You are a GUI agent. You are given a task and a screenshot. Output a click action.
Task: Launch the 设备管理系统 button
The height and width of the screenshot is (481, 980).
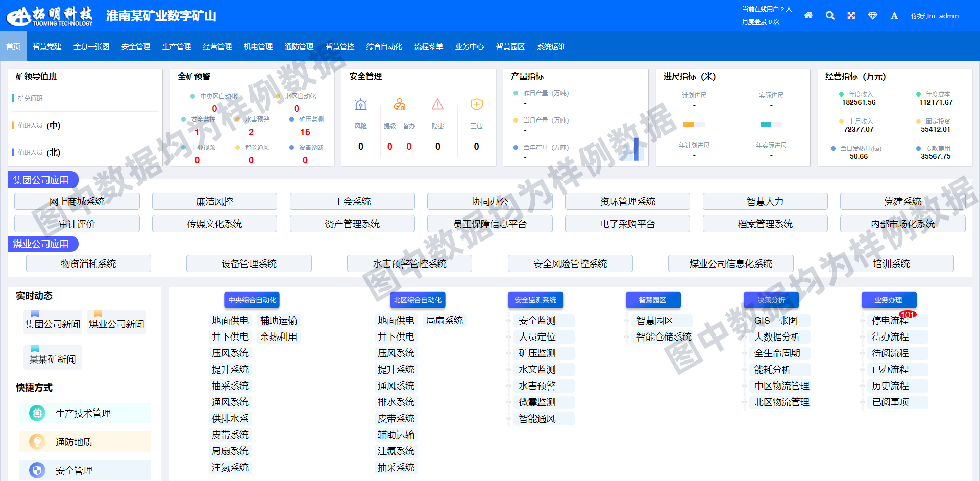point(249,263)
